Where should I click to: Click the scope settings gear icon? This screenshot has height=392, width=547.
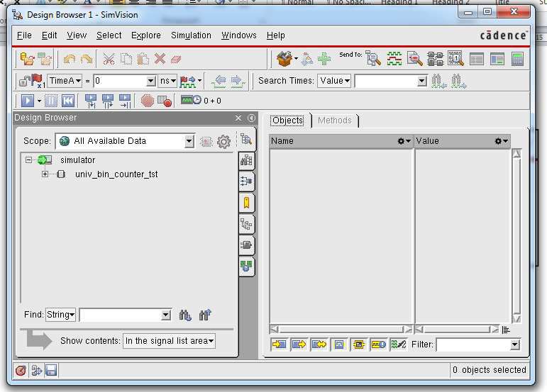click(223, 142)
